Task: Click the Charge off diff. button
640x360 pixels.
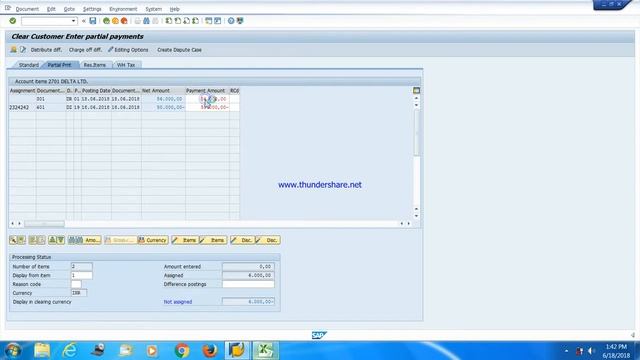Action: tap(85, 50)
